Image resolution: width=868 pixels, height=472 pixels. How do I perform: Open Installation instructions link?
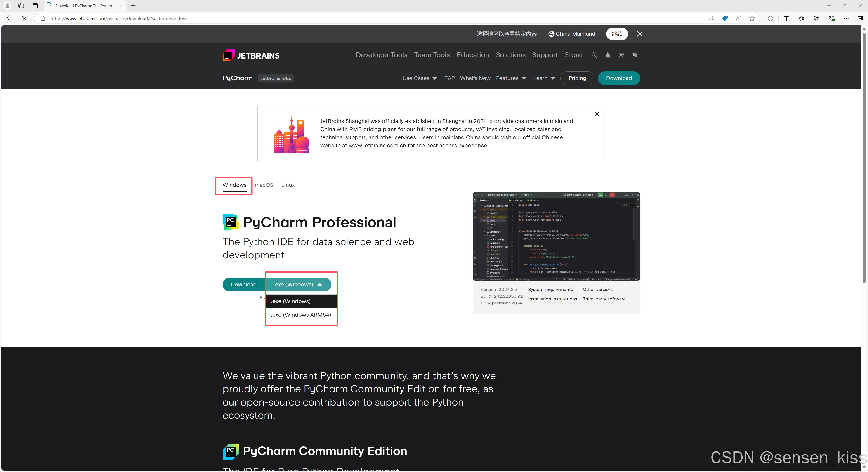pyautogui.click(x=552, y=299)
